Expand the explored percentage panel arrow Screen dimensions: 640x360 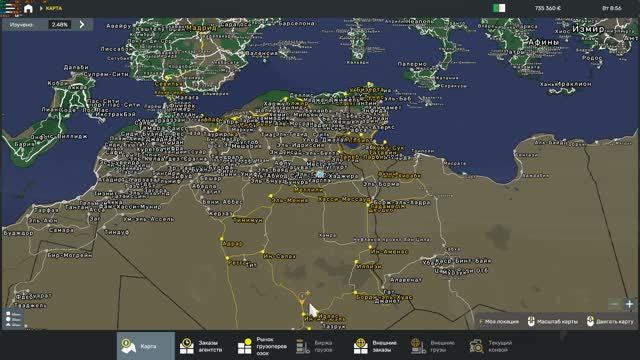click(x=82, y=24)
